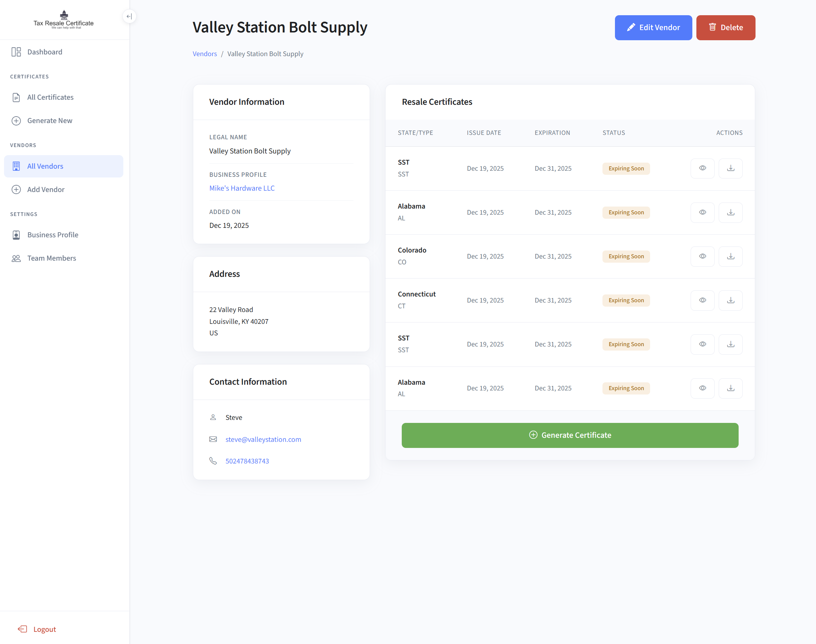View the Connecticut certificate
This screenshot has width=816, height=644.
click(x=702, y=300)
